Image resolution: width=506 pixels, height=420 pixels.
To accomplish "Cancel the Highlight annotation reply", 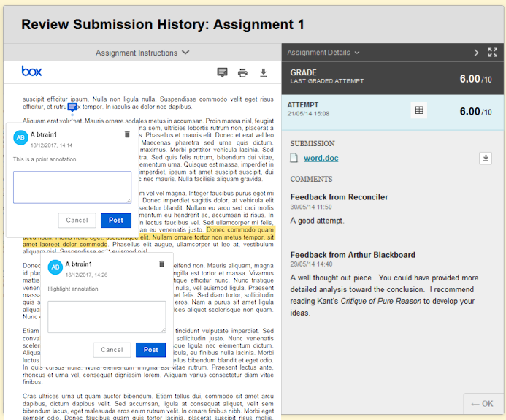I will pos(112,350).
